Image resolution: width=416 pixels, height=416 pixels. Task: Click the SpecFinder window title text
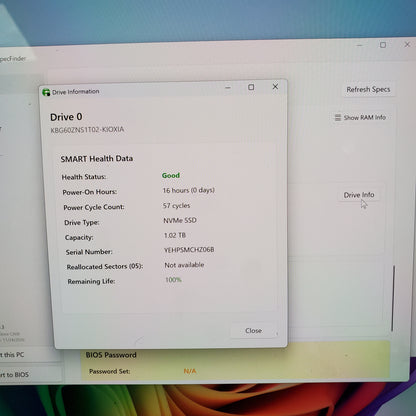click(13, 59)
